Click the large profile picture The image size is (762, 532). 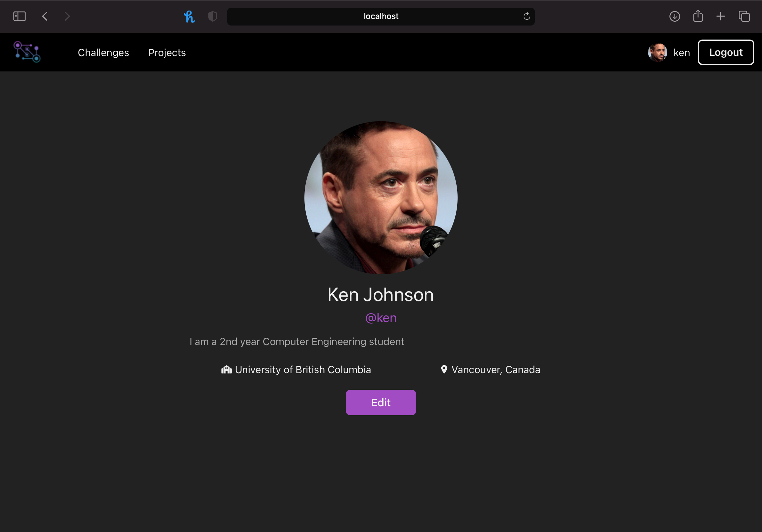[x=381, y=198]
